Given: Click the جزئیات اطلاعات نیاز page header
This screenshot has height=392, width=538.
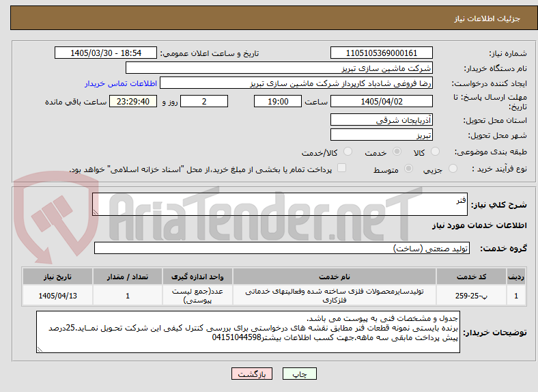Looking at the screenshot, I should 487,18.
